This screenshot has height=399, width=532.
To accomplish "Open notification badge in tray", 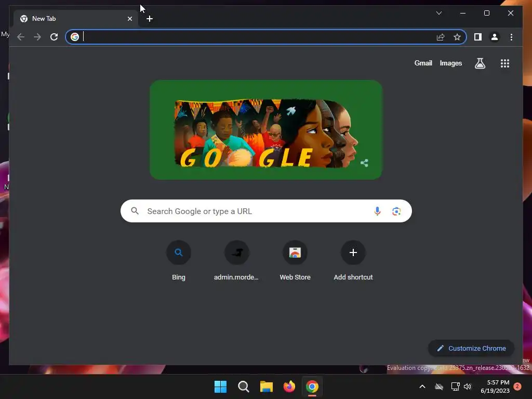I will click(x=517, y=386).
